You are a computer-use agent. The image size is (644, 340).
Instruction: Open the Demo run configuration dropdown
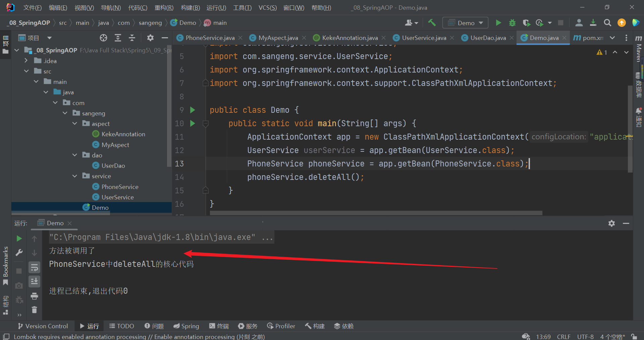click(x=466, y=23)
